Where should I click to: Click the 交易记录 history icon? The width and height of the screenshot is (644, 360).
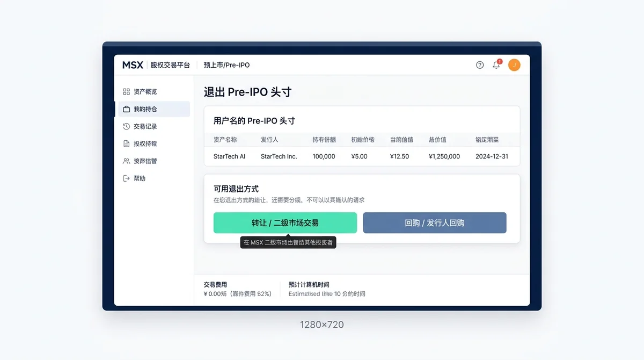click(127, 126)
